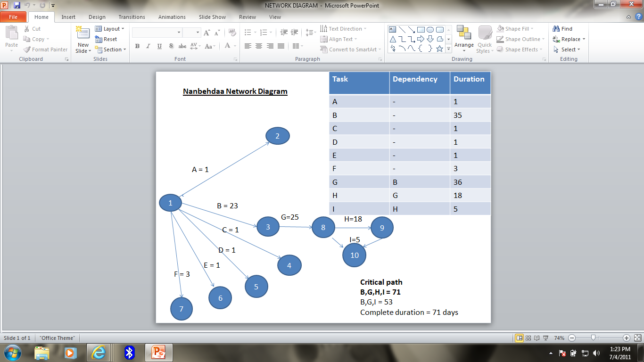Click the Paste clipboard icon
Viewport: 644px width, 362px height.
click(x=11, y=33)
